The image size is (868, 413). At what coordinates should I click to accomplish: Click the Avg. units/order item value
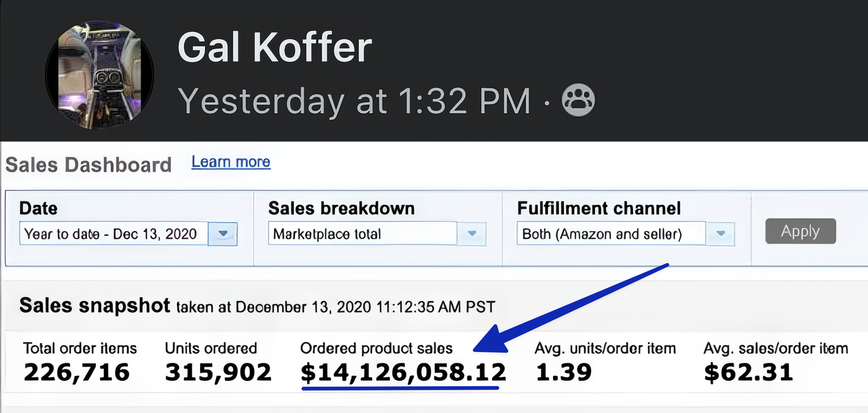click(563, 373)
